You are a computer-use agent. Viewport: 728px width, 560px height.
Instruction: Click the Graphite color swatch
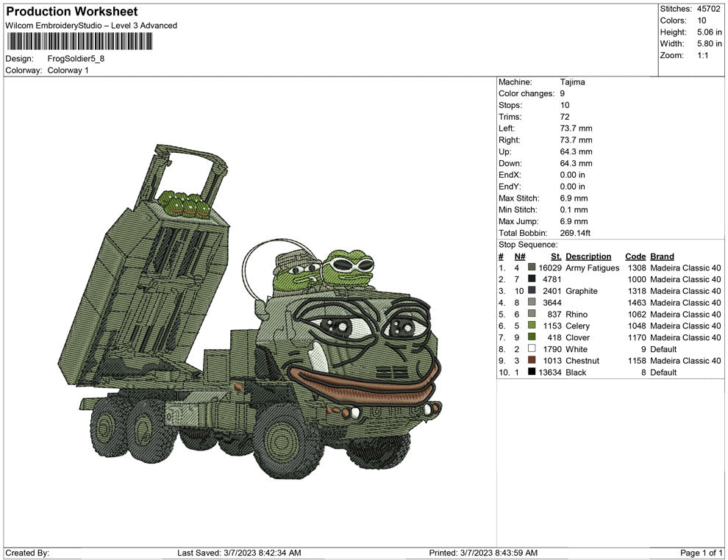532,291
